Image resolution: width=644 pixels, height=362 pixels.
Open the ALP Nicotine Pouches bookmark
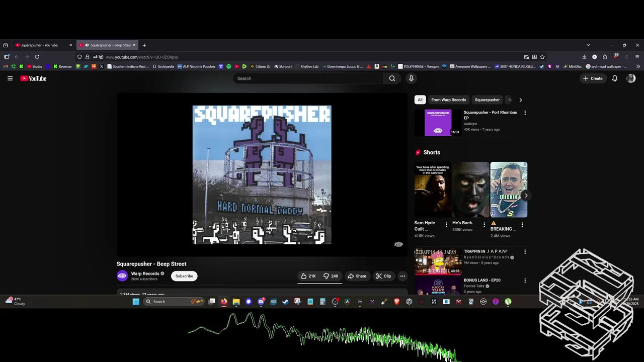(x=196, y=66)
